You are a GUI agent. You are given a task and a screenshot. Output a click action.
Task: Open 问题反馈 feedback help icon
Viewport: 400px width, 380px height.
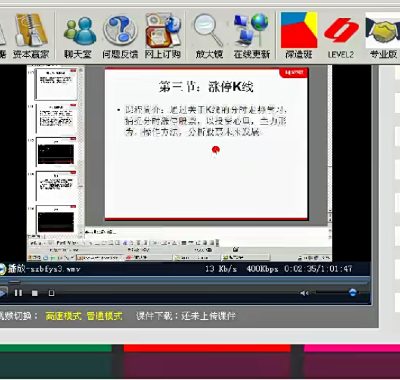tap(120, 36)
